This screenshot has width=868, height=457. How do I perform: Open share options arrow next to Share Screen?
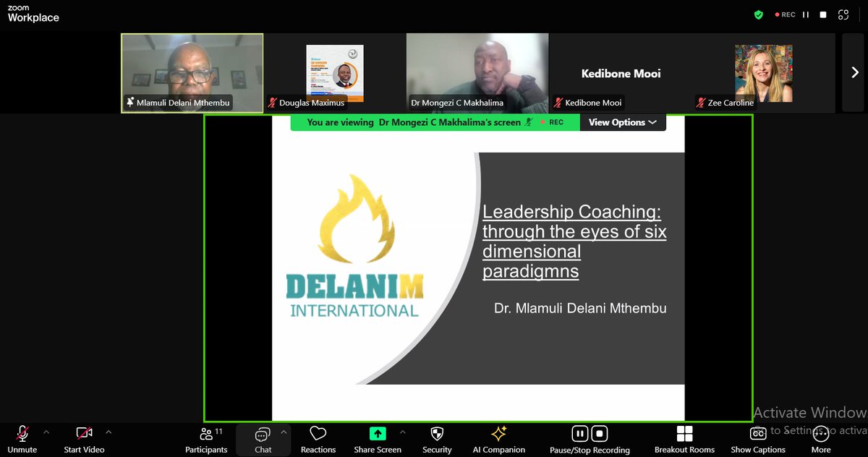tap(403, 432)
